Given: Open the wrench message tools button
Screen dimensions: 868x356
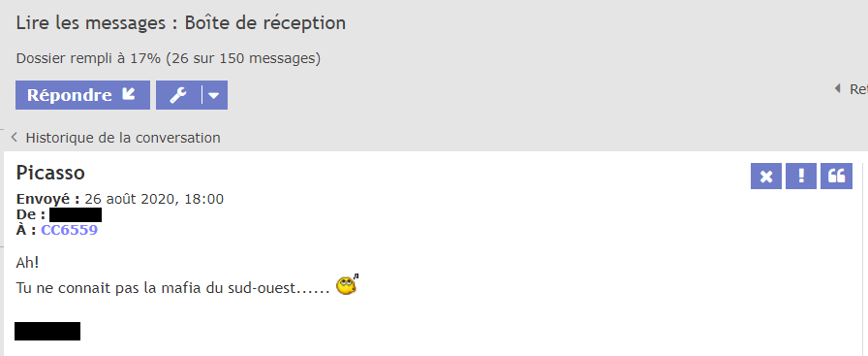Looking at the screenshot, I should 178,95.
